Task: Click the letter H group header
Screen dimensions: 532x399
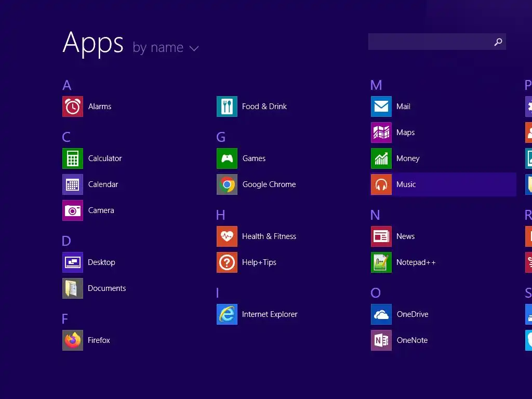Action: pyautogui.click(x=220, y=215)
